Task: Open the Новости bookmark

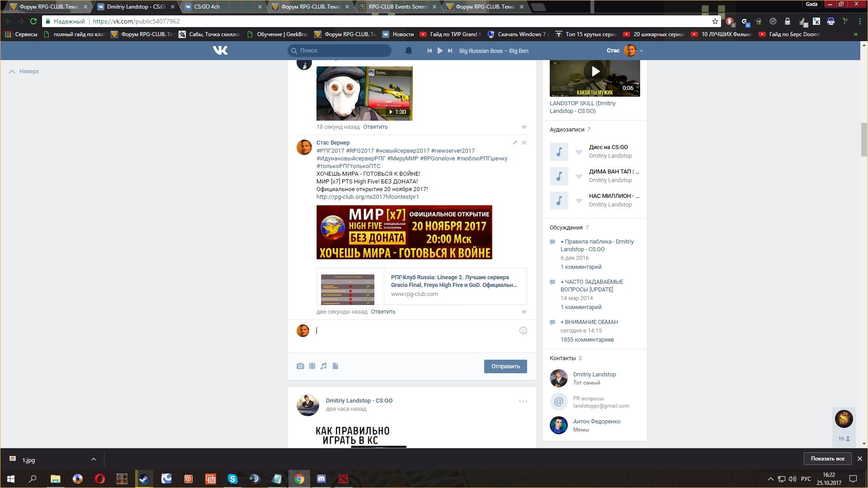Action: 398,34
